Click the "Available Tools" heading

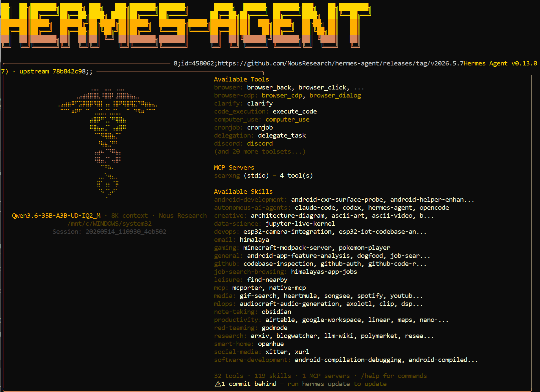pos(241,79)
